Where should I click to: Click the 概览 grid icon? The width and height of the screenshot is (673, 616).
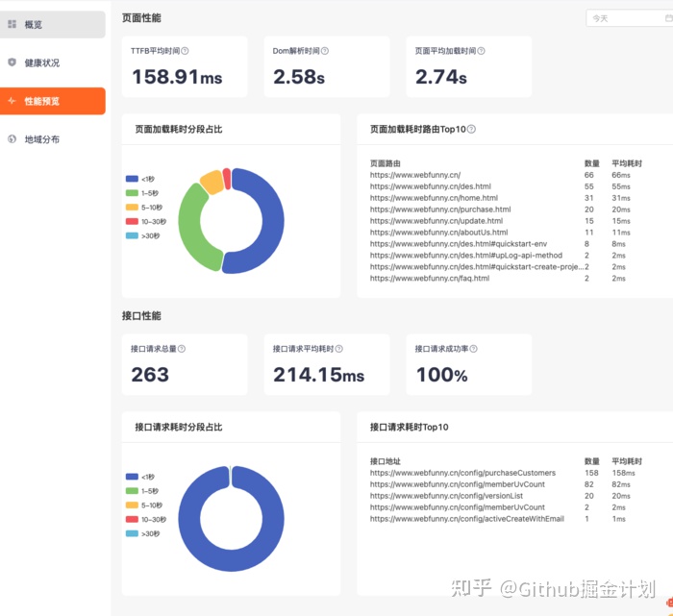click(x=12, y=24)
